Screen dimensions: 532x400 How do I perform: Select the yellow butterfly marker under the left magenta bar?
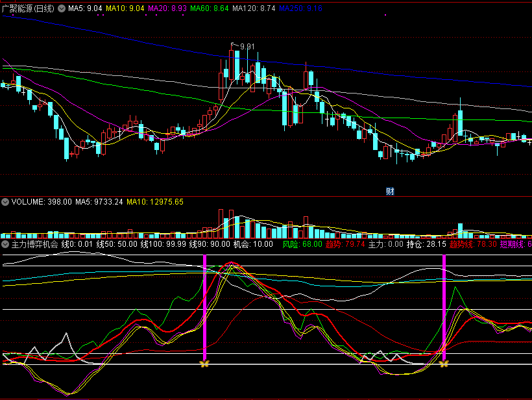tap(204, 364)
